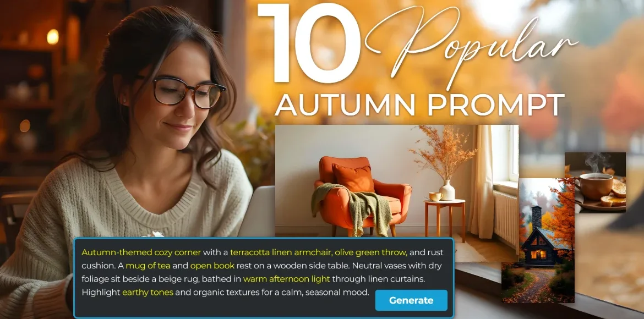This screenshot has height=319, width=644.
Task: Select the highlighted phrase 'Autumn-themed cozy corner'
Action: point(141,252)
